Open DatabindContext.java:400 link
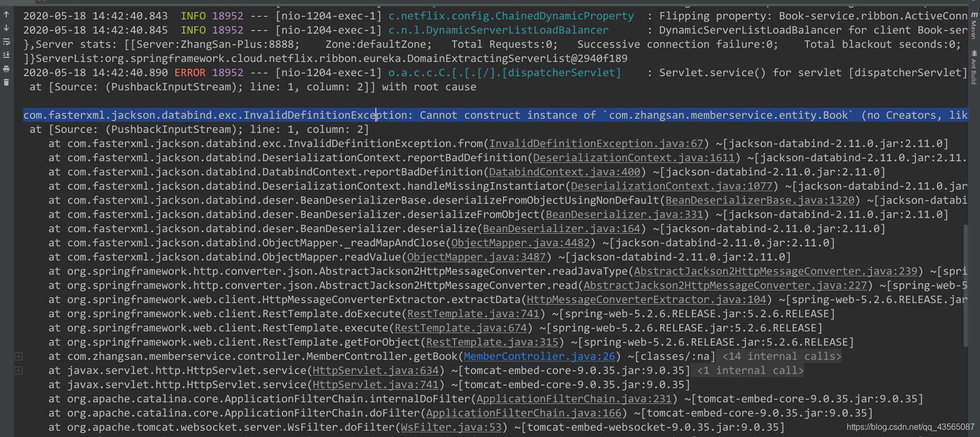The width and height of the screenshot is (980, 437). click(x=565, y=172)
